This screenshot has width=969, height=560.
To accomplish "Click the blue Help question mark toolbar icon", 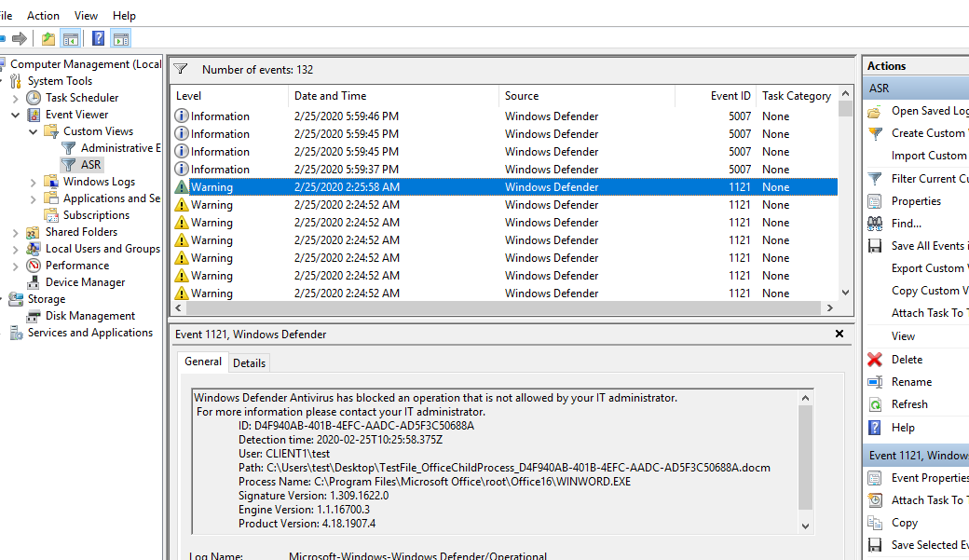I will (x=98, y=39).
